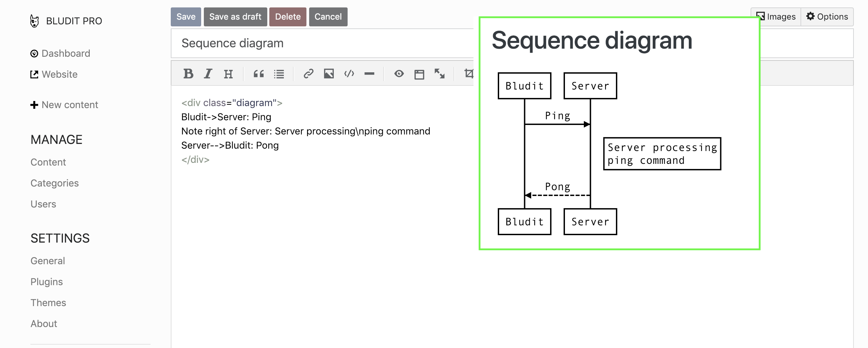Toggle bold formatting in the editor
The image size is (868, 348).
point(189,74)
